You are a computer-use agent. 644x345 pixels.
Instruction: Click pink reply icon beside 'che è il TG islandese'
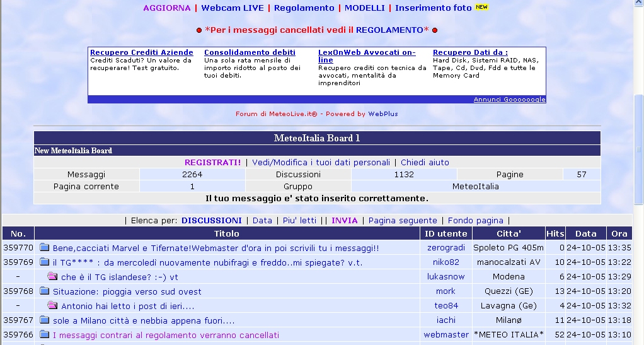coord(52,277)
